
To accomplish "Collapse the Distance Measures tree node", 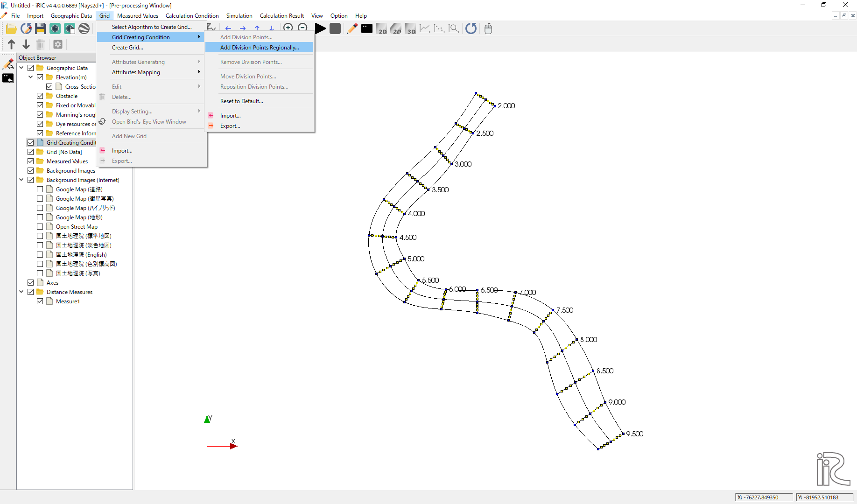I will [x=21, y=292].
